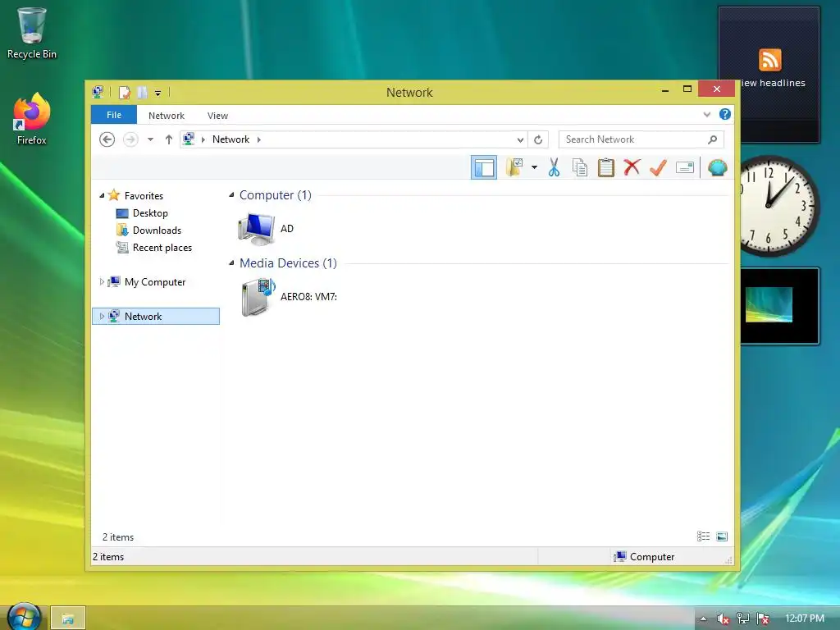Click the Action Center flag tray icon

coord(763,619)
